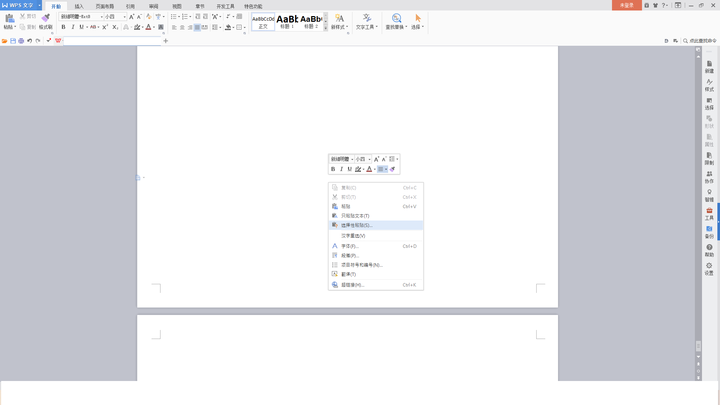The width and height of the screenshot is (720, 405).
Task: Click the Copy icon in the ribbon
Action: (22, 27)
